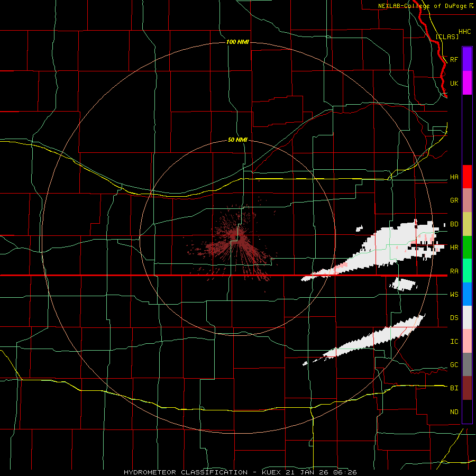
Task: Click the ND legend label
Action: 454,412
